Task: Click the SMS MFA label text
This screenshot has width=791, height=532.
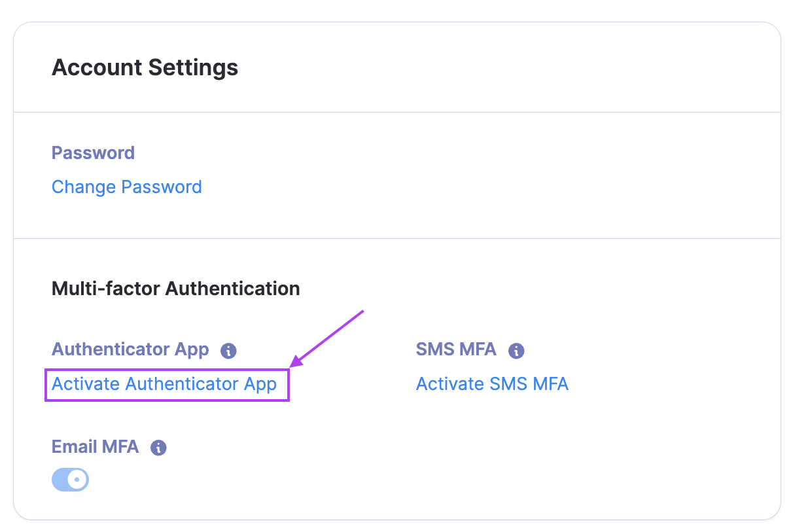Action: (x=456, y=349)
